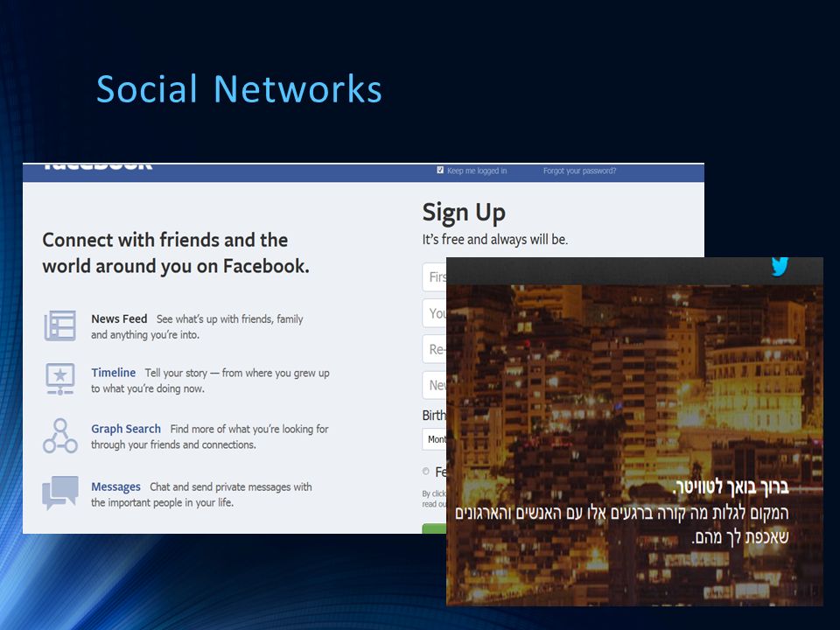Image resolution: width=840 pixels, height=630 pixels.
Task: Click the New password input field
Action: coord(435,385)
